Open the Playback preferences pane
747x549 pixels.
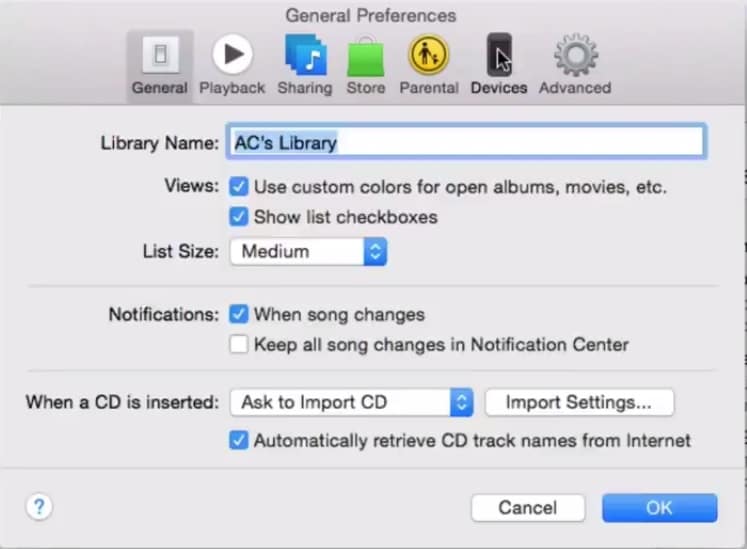[232, 66]
